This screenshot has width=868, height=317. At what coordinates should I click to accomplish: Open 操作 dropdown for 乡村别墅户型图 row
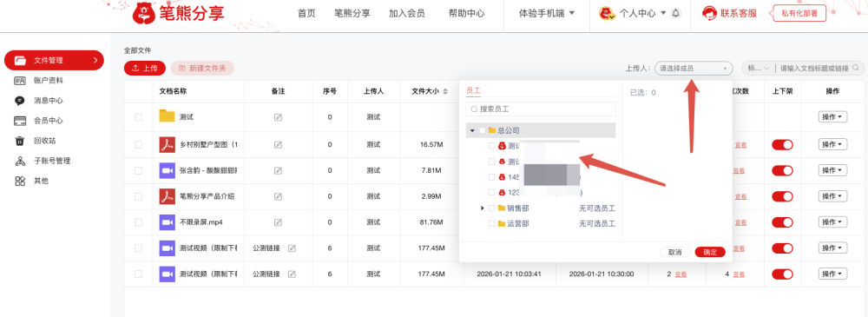[832, 145]
